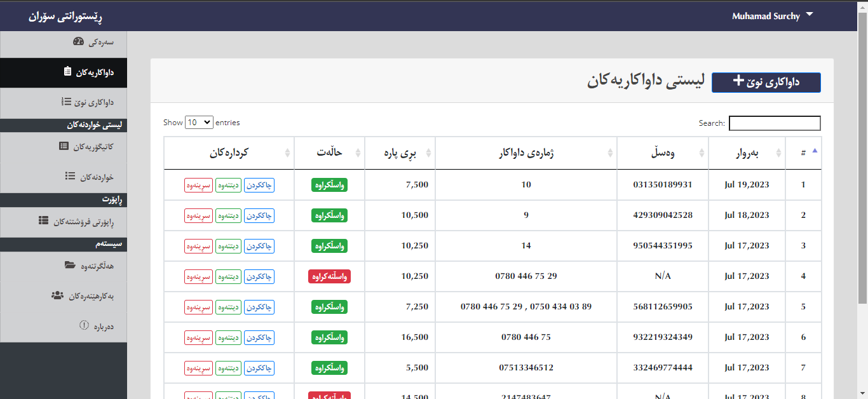
Task: Select receipt number 568112659905
Action: [663, 307]
